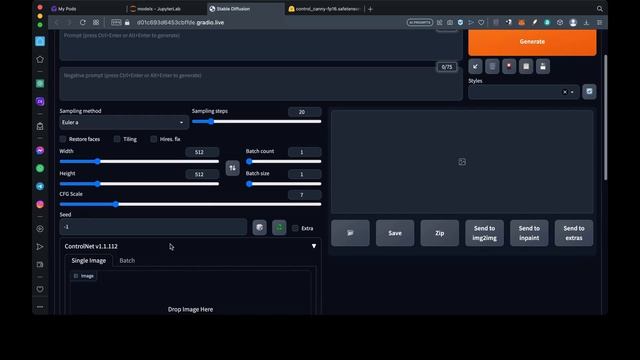This screenshot has height=360, width=640.
Task: Open the WhatsApp icon in the browser sidebar
Action: [x=40, y=168]
